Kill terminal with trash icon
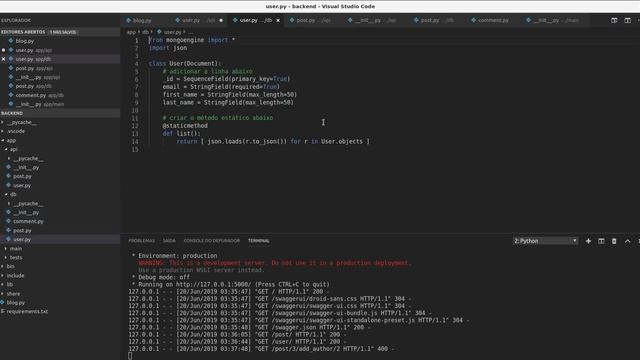This screenshot has height=360, width=640. tap(614, 241)
